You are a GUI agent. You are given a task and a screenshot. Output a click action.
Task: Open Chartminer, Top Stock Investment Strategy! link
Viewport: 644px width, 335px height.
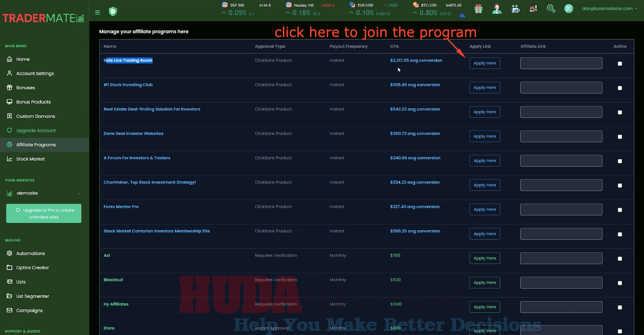tap(150, 182)
